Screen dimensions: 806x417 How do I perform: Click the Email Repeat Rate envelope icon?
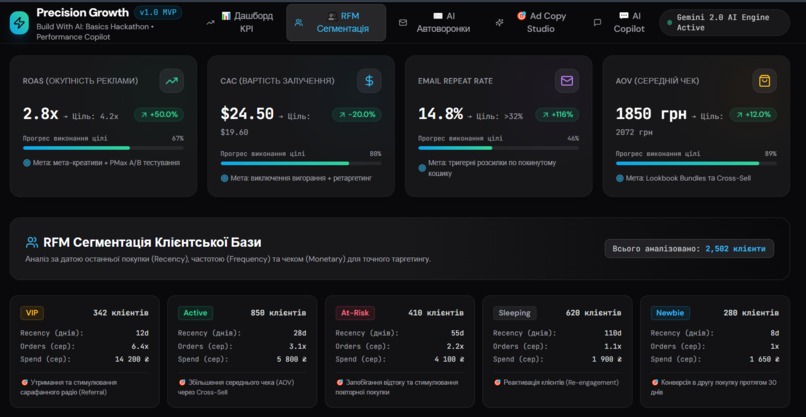567,81
